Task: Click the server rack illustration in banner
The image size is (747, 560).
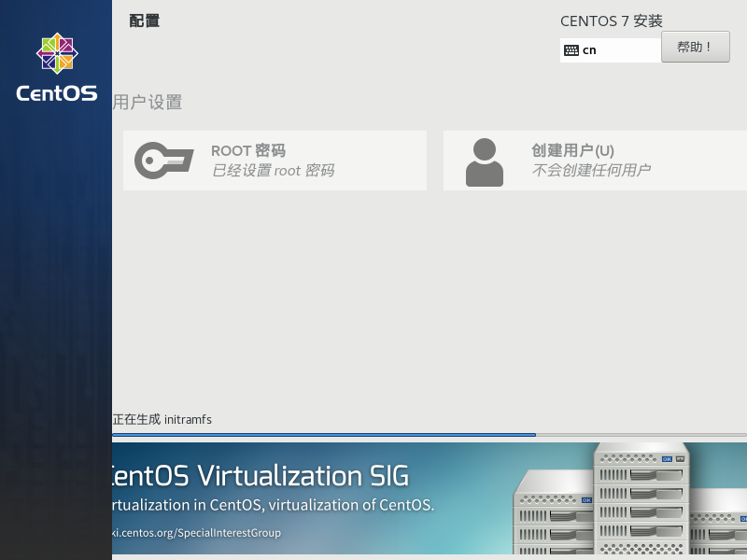Action: pyautogui.click(x=629, y=498)
